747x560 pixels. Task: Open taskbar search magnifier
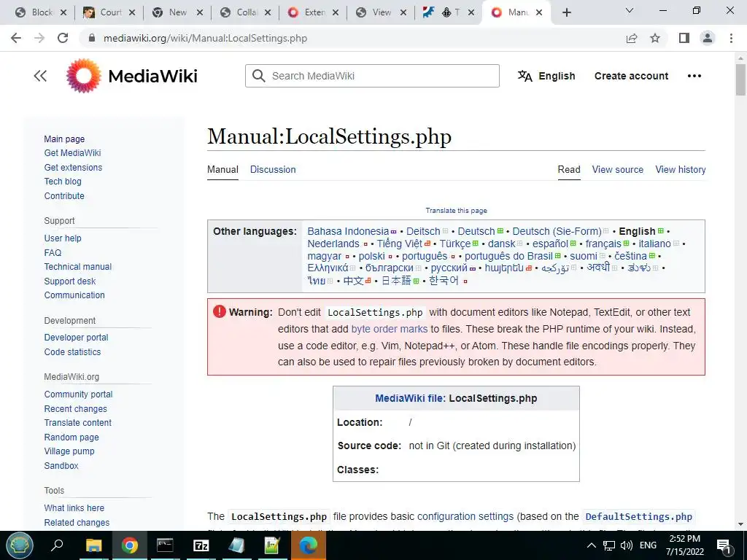57,545
